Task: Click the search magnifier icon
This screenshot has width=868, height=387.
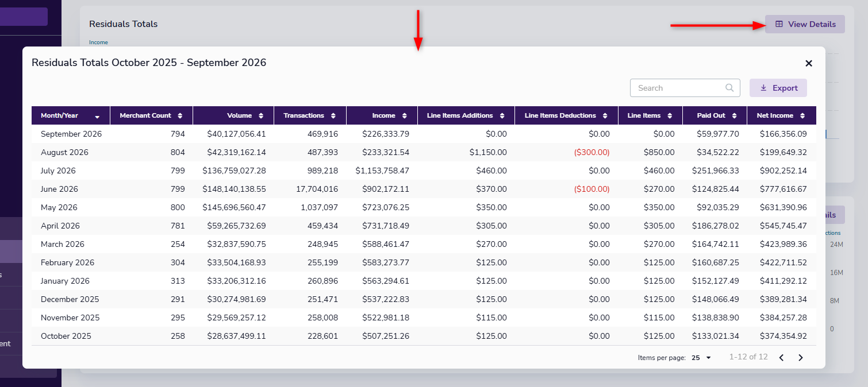Action: click(729, 88)
